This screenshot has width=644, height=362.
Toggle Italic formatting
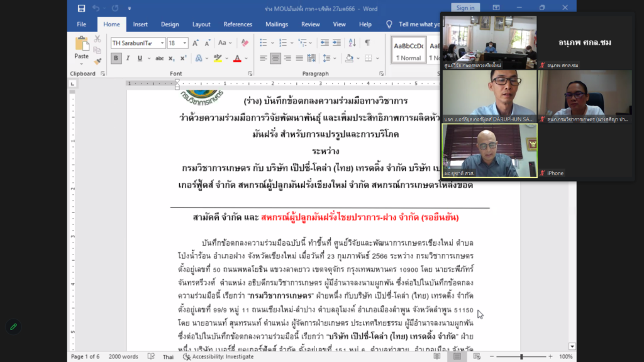tap(128, 58)
